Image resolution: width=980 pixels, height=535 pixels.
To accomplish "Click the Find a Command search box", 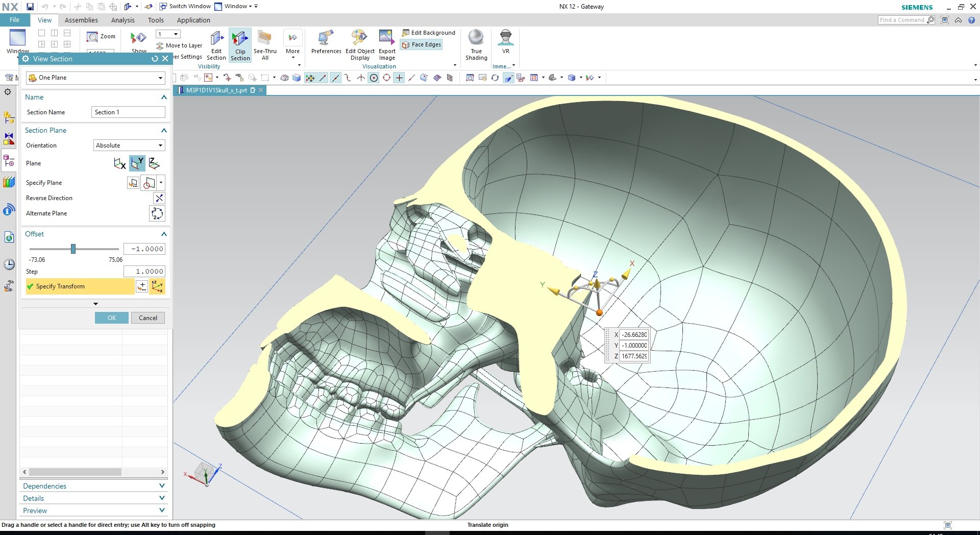I will coord(906,20).
